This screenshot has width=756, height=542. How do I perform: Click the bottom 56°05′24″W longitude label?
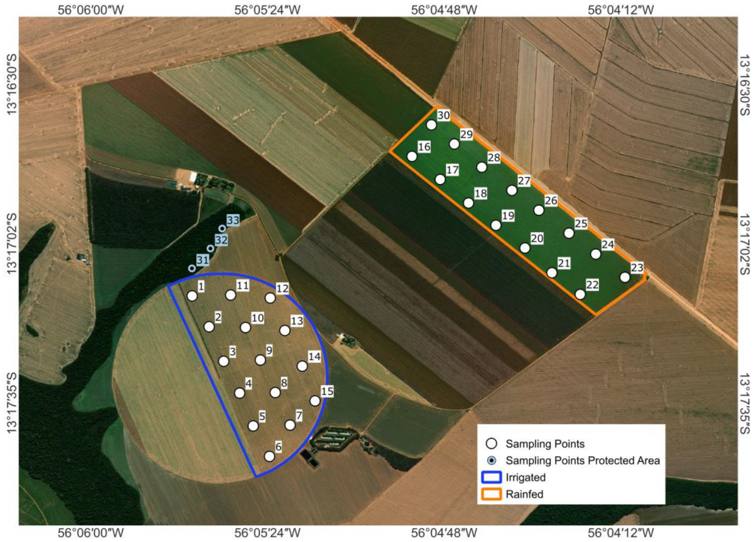click(268, 533)
